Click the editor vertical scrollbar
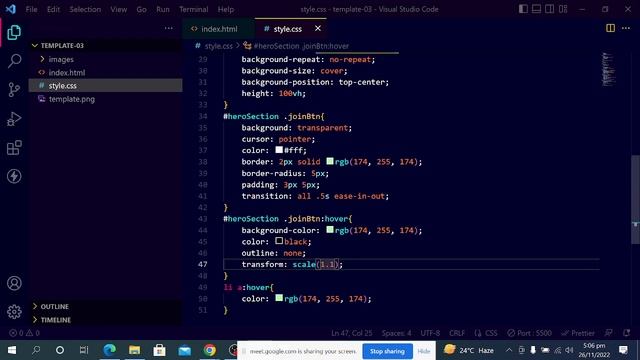 point(636,199)
